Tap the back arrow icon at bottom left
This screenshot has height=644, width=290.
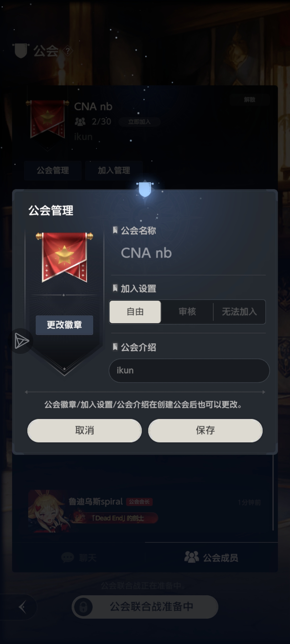point(23,607)
